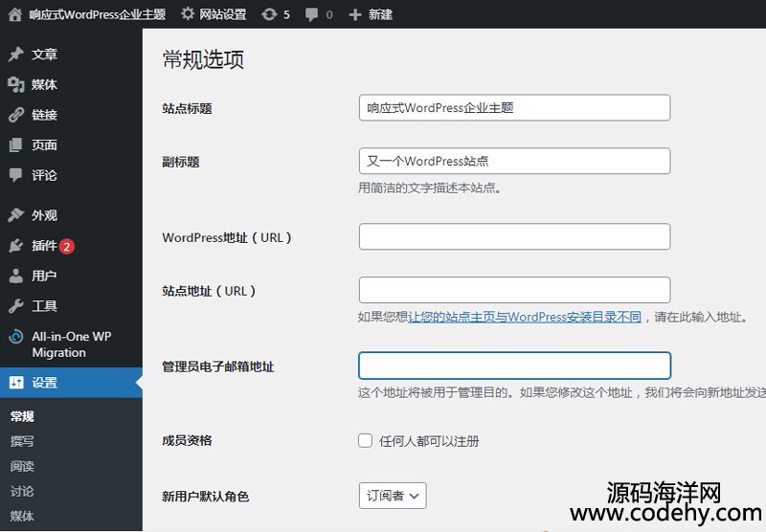The height and width of the screenshot is (532, 766).
Task: Click the wrench icon for 工具
Action: (16, 306)
